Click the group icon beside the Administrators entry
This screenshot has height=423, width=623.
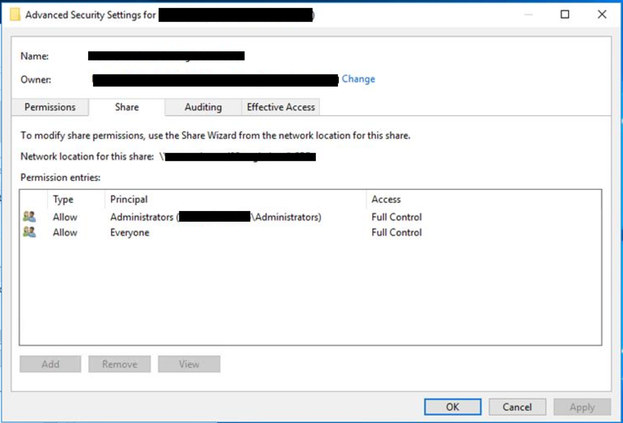click(29, 217)
